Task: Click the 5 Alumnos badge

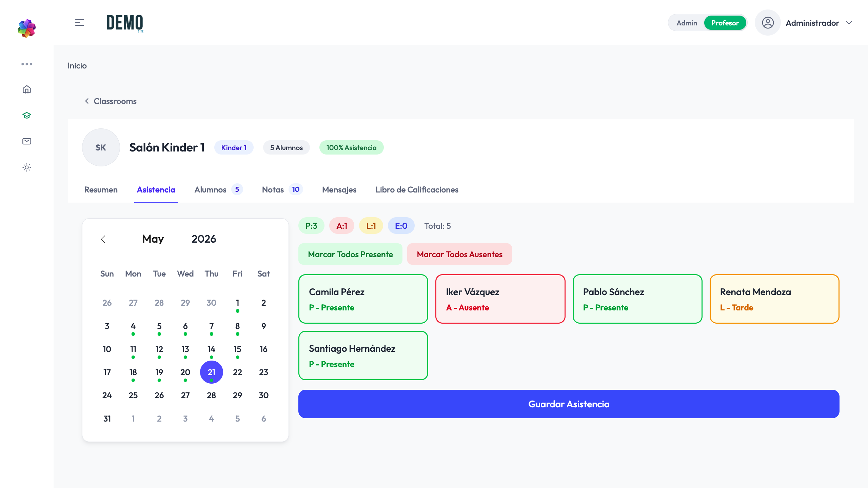Action: pyautogui.click(x=286, y=148)
